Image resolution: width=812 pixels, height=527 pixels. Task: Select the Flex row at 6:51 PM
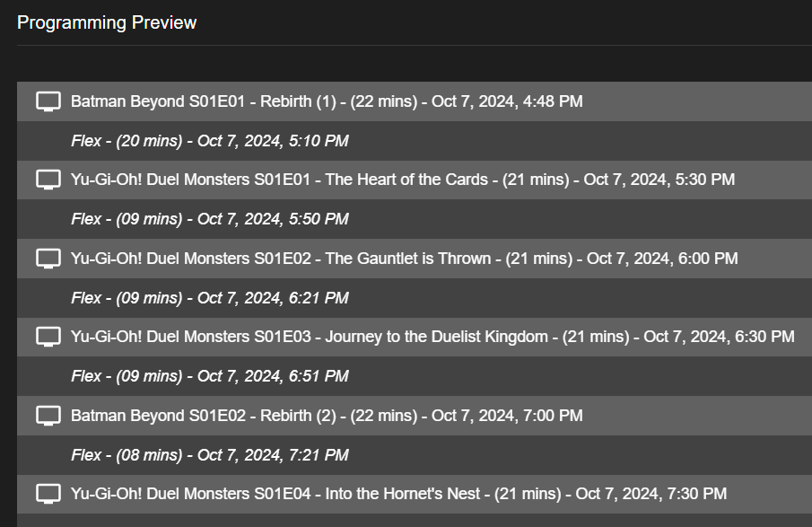(x=210, y=376)
